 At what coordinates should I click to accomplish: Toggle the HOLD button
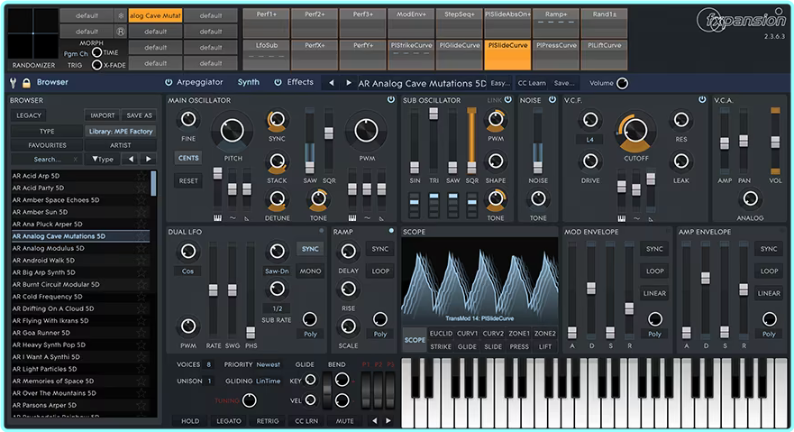(190, 421)
